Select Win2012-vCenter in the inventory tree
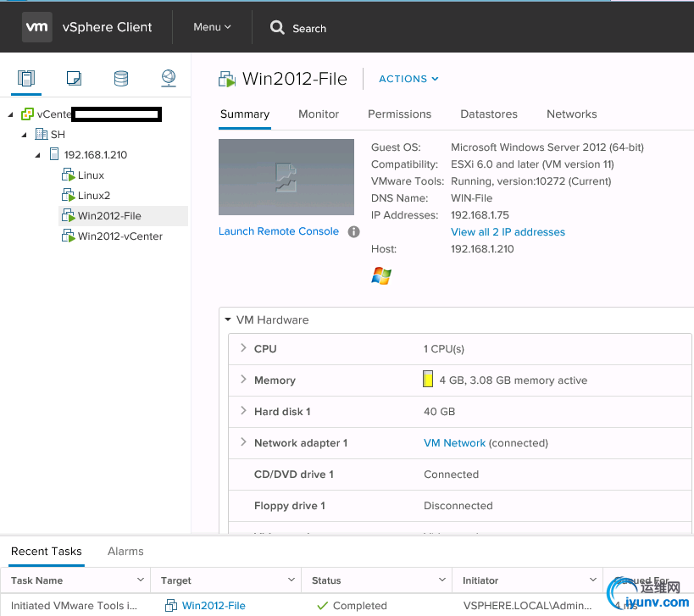Image resolution: width=694 pixels, height=616 pixels. point(120,236)
